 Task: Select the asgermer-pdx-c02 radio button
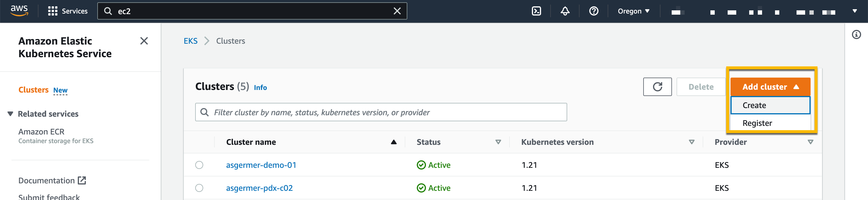pos(199,188)
